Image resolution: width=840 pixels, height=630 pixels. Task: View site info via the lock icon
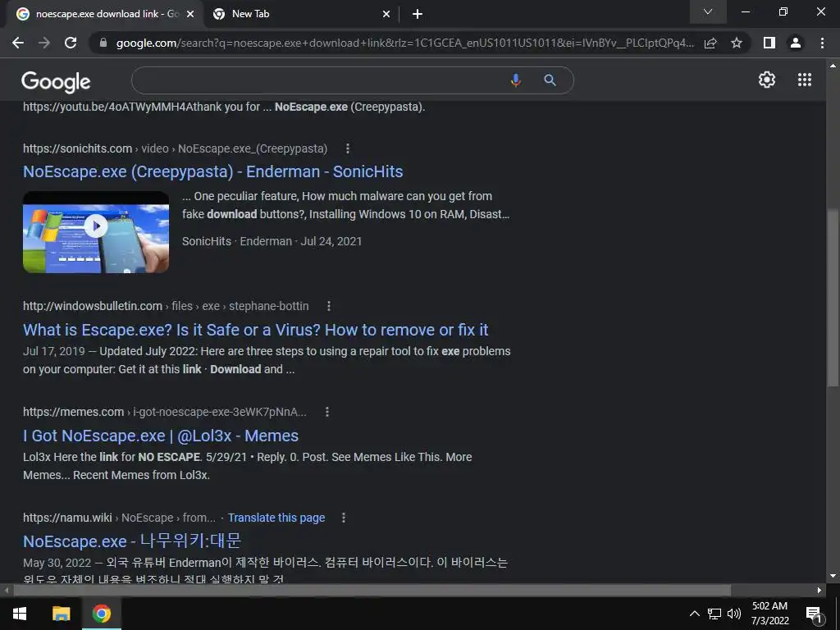pos(103,43)
